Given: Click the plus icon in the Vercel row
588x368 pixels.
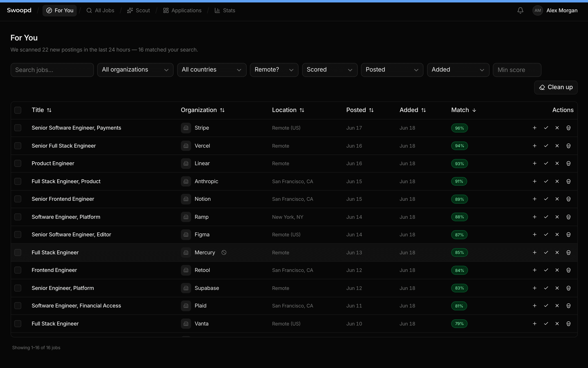Looking at the screenshot, I should [535, 146].
